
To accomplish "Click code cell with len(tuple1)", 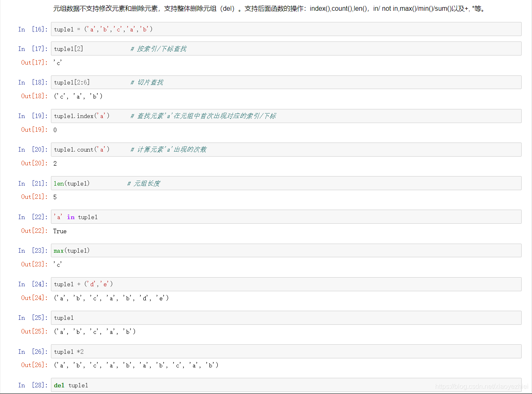I will coord(286,183).
